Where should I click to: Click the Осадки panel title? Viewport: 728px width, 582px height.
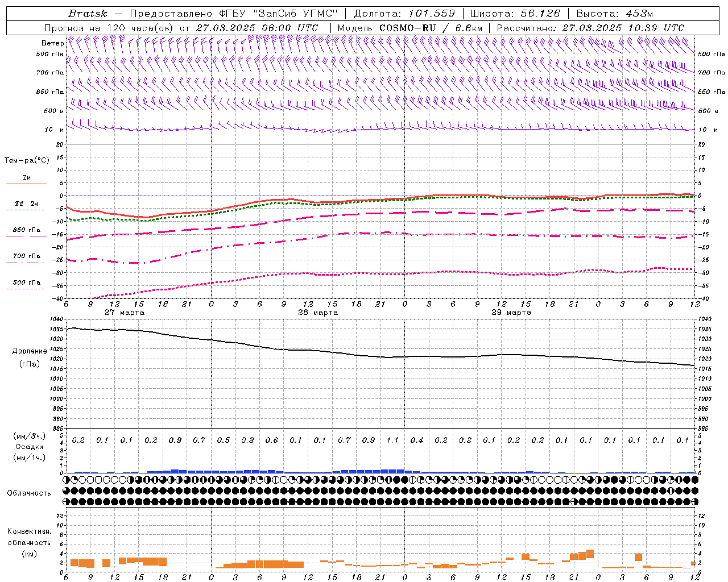tap(29, 447)
